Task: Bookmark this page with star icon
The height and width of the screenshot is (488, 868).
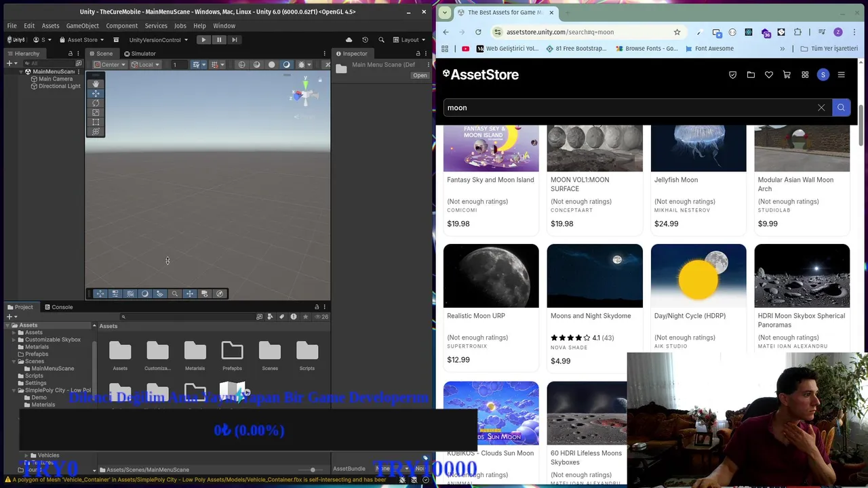Action: click(x=677, y=32)
